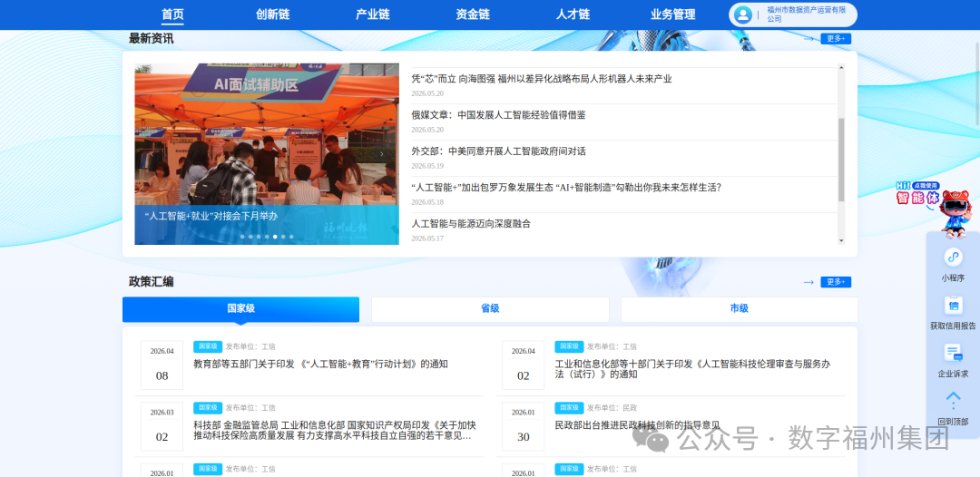Click 更多+ button beside 政策汇编

click(x=836, y=282)
